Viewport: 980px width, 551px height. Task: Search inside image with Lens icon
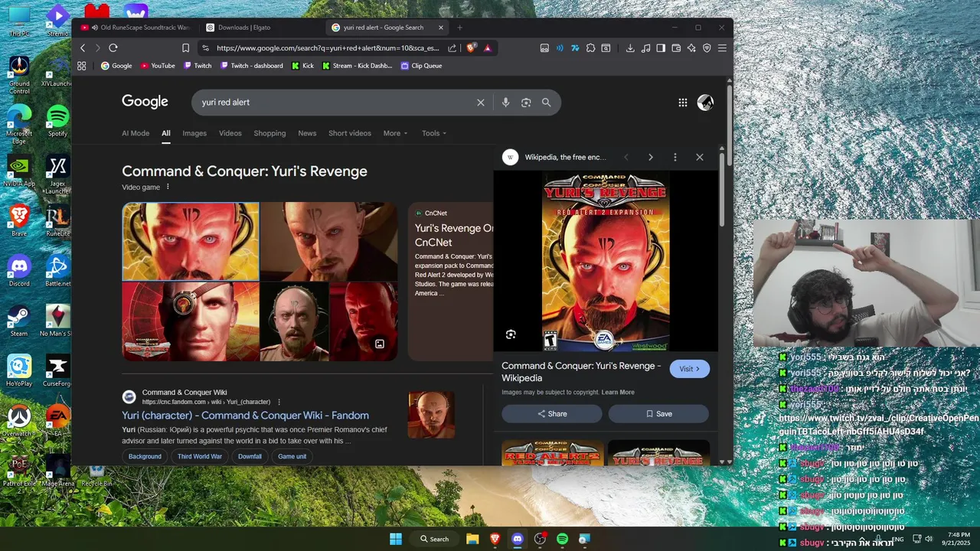(511, 334)
